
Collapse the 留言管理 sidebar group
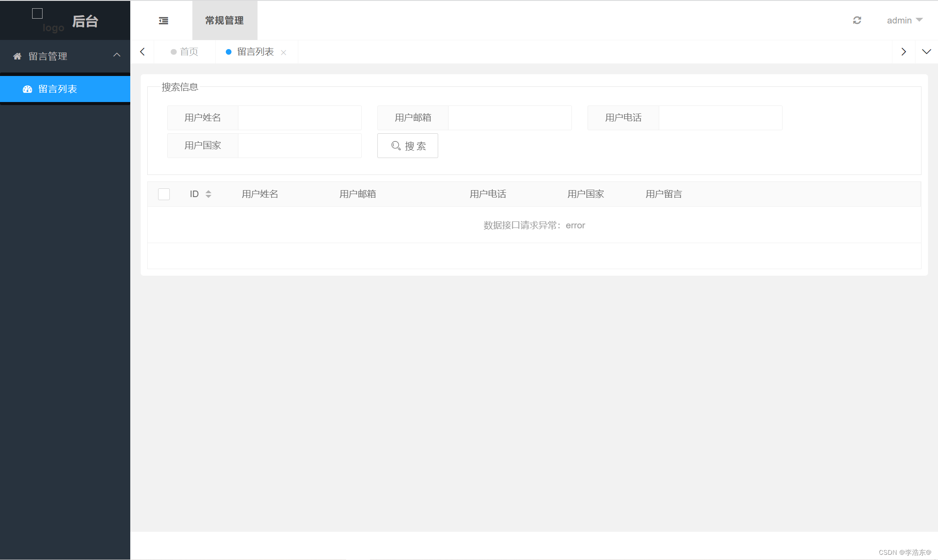point(65,56)
